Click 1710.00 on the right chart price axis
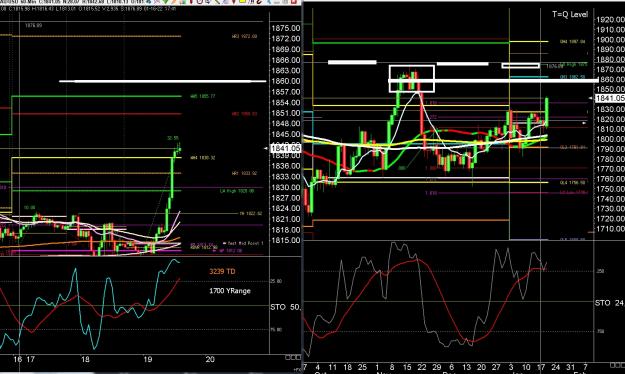The width and height of the screenshot is (625, 374). pyautogui.click(x=610, y=229)
